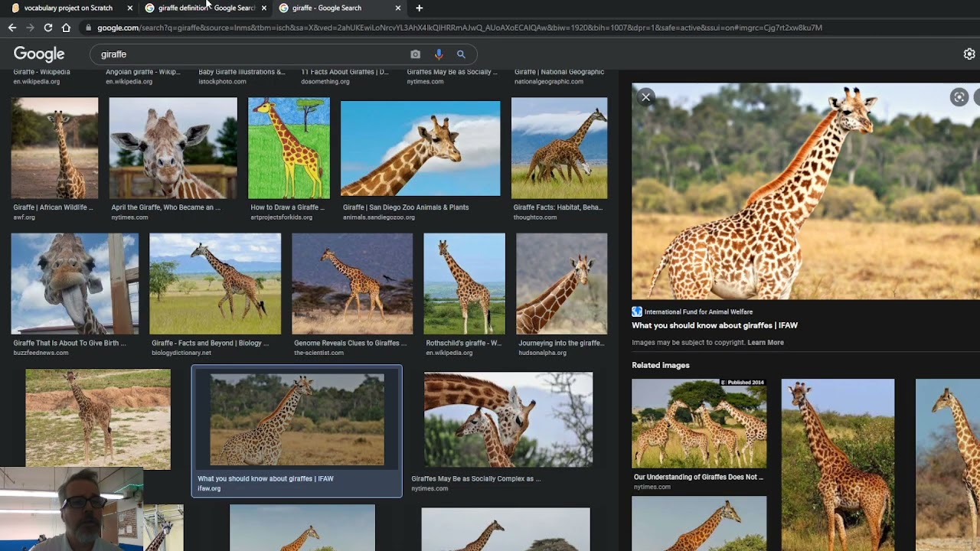Image resolution: width=980 pixels, height=551 pixels.
Task: Open a new browser tab
Action: (419, 8)
